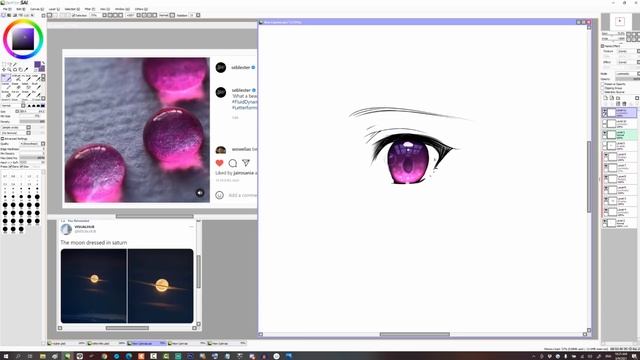Viewport: 640px width, 360px height.
Task: Click the comment bubble icon on Instagram reference
Action: 233,163
